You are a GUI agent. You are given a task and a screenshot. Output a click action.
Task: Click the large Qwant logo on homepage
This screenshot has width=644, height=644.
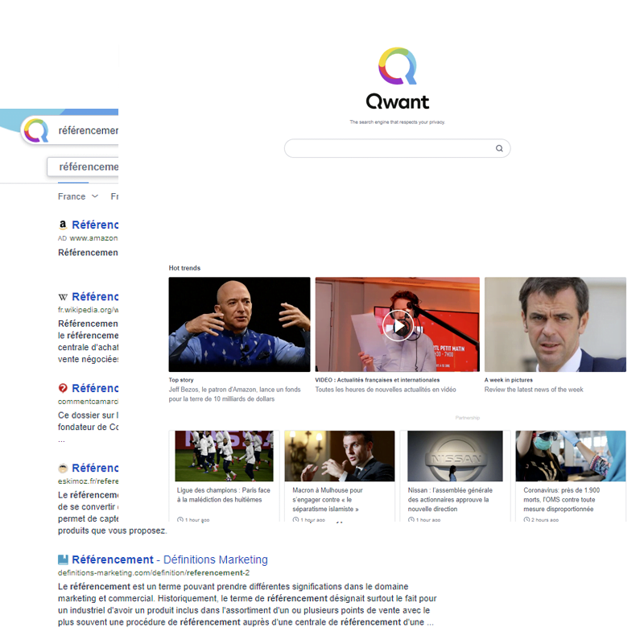(x=397, y=77)
